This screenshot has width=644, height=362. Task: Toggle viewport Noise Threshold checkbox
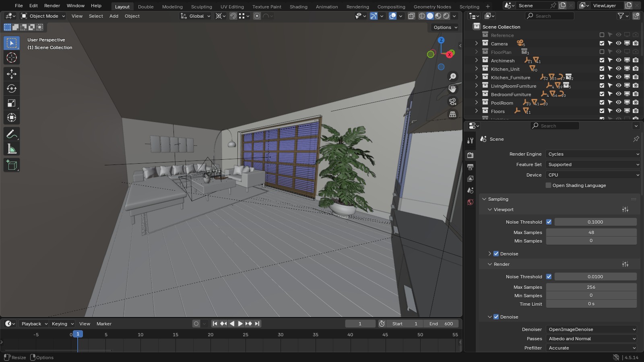(549, 222)
